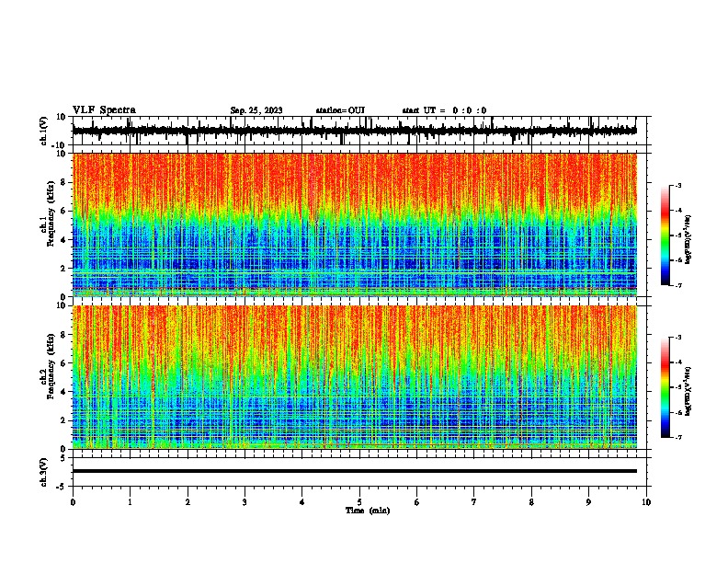The height and width of the screenshot is (563, 728).
Task: Click the station label in the header
Action: point(340,110)
